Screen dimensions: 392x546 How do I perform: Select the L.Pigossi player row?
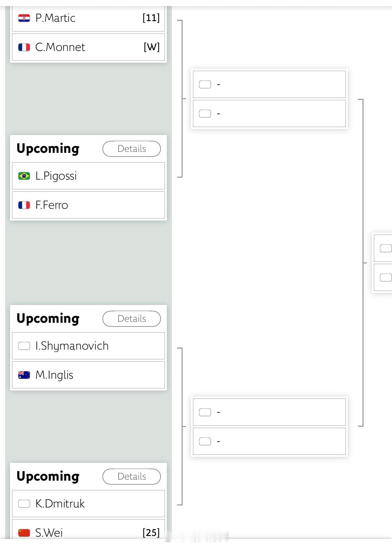coord(88,176)
